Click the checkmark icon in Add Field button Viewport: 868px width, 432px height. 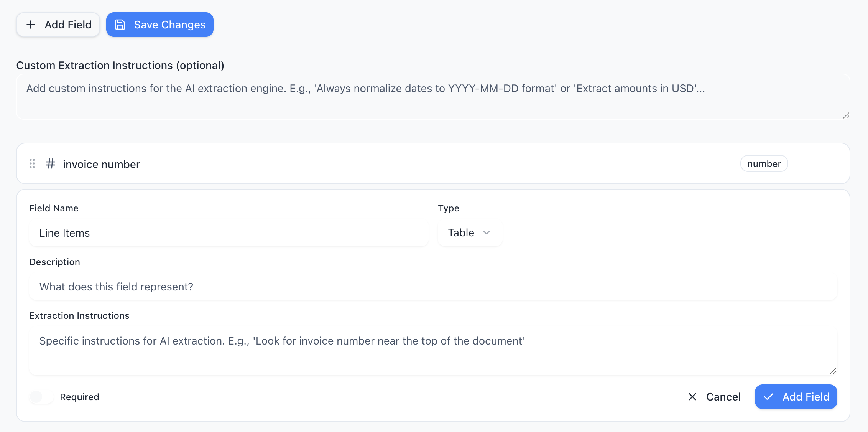[x=768, y=397]
